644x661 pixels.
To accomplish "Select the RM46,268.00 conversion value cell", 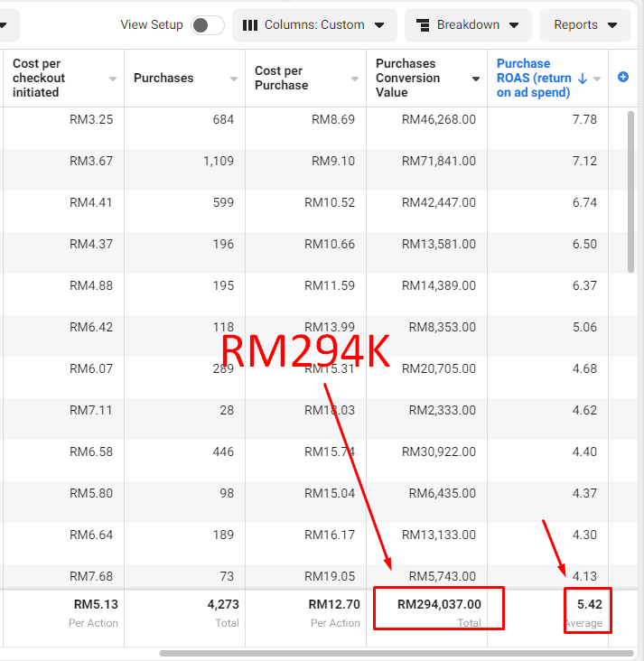I will click(x=439, y=120).
